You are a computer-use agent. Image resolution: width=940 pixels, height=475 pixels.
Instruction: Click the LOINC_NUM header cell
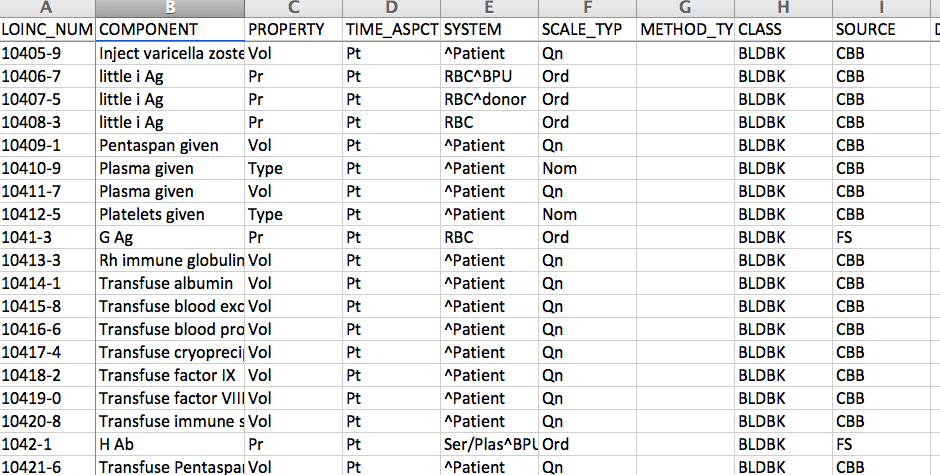point(47,29)
